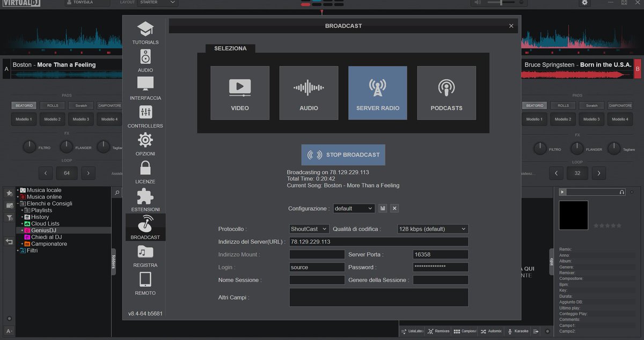
Task: Switch to Karaoke sideview tab
Action: point(518,331)
